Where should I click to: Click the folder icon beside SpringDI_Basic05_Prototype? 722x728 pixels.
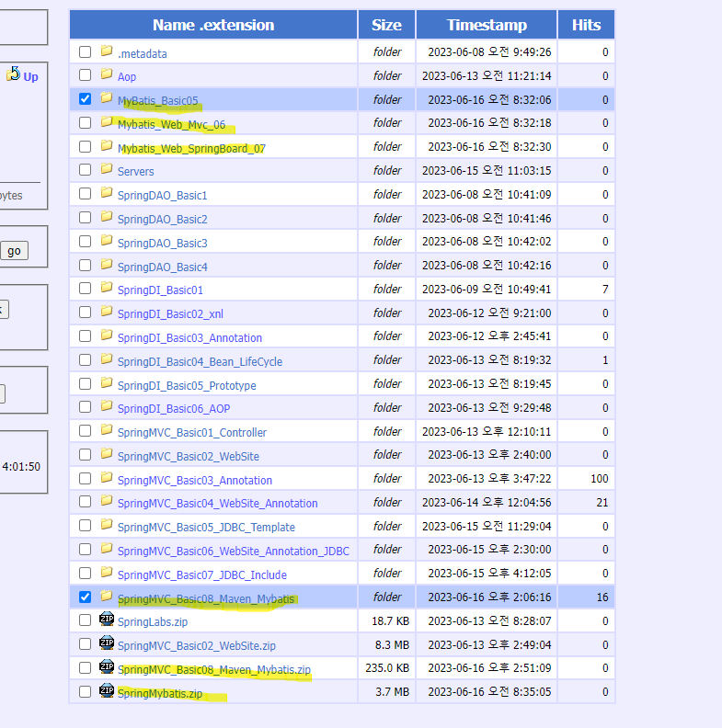[107, 382]
